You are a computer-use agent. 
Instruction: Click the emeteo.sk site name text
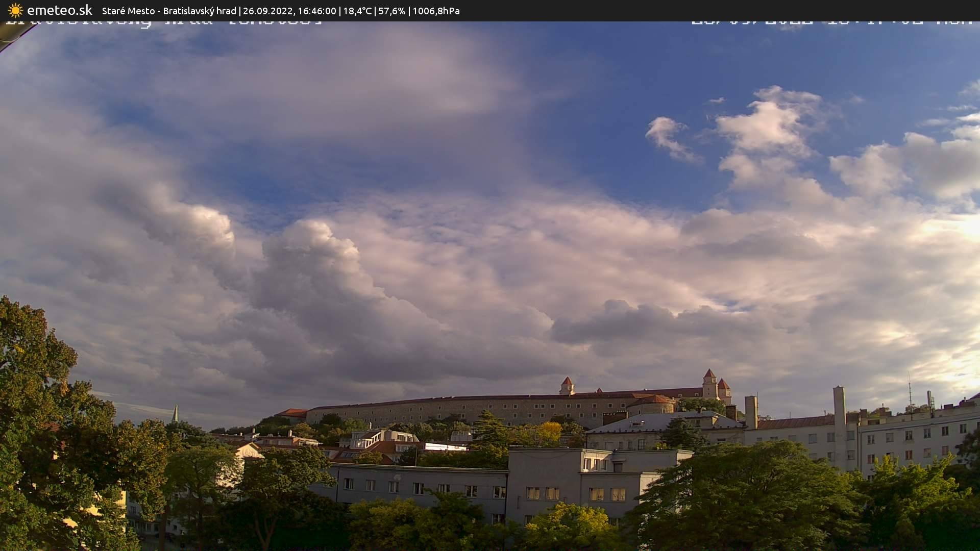click(59, 10)
